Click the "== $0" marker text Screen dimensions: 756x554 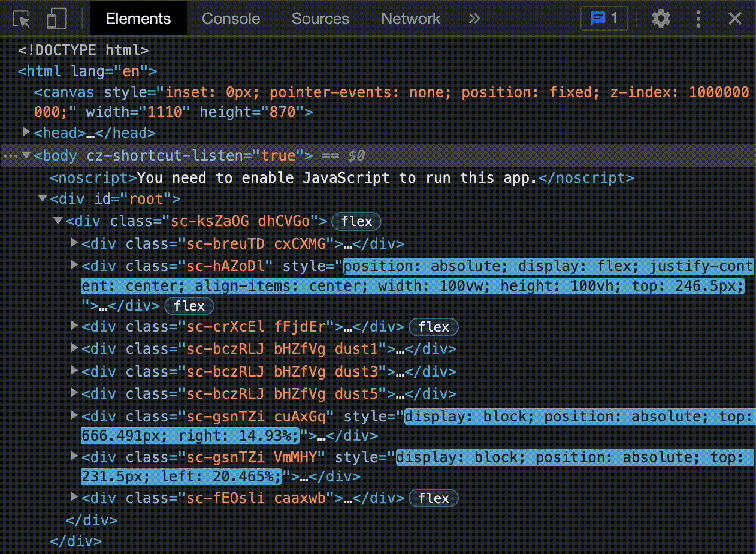[344, 156]
